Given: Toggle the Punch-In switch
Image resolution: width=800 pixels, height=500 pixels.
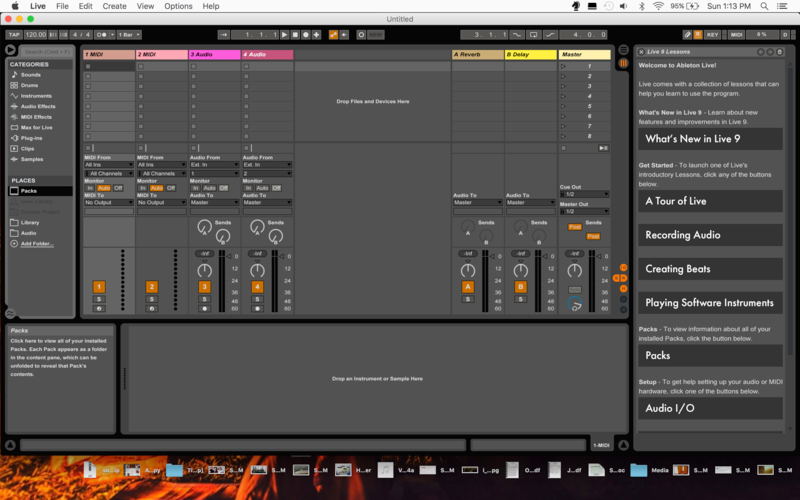Looking at the screenshot, I should click(517, 35).
